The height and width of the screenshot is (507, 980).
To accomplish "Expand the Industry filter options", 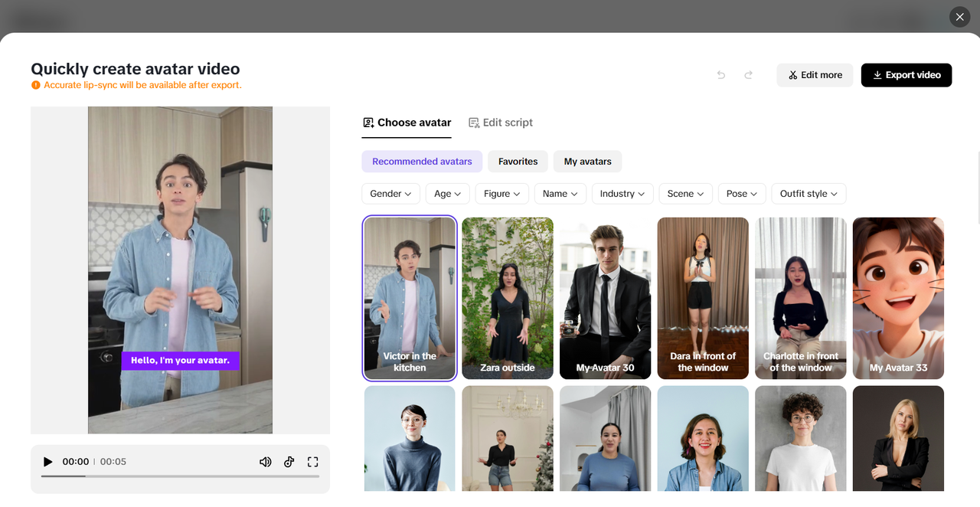I will 622,193.
